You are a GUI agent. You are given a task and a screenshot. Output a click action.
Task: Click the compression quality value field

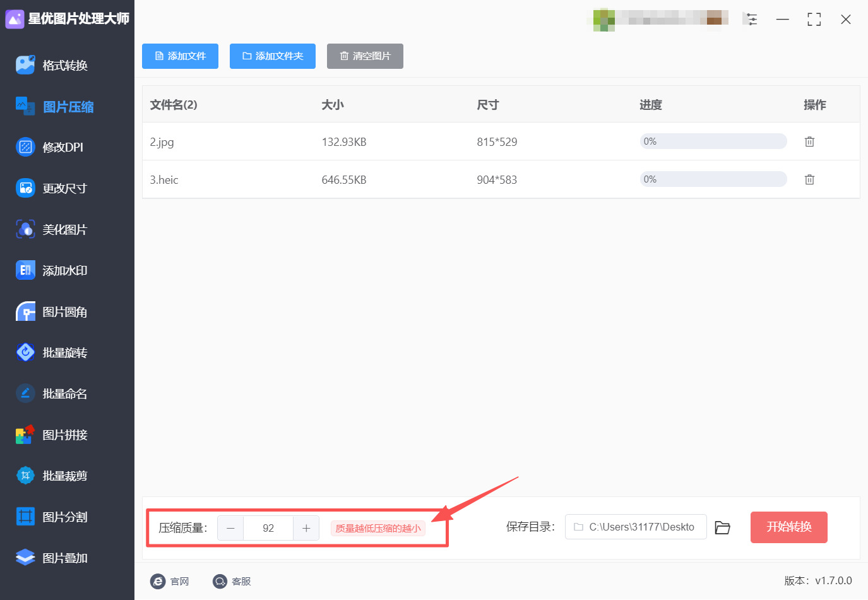[x=268, y=528]
